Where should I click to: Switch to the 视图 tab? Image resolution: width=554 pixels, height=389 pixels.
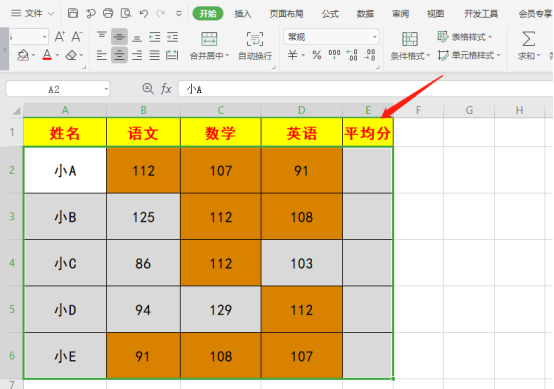tap(435, 14)
